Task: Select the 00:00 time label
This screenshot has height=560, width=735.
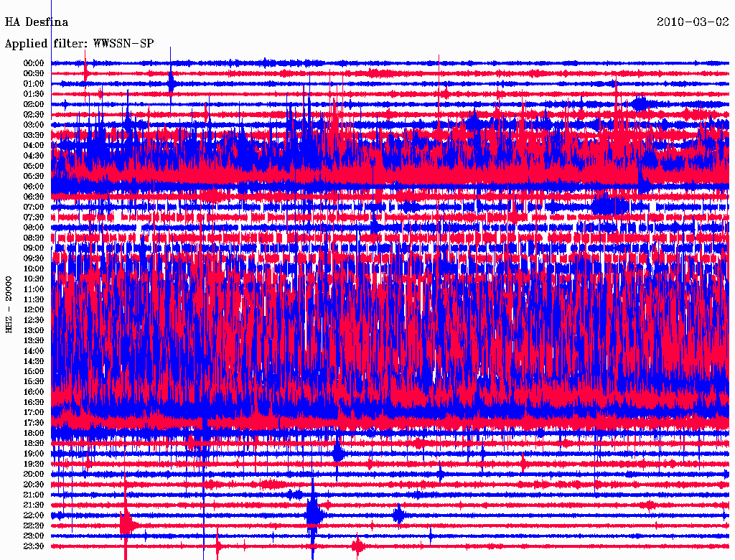Action: click(x=34, y=63)
